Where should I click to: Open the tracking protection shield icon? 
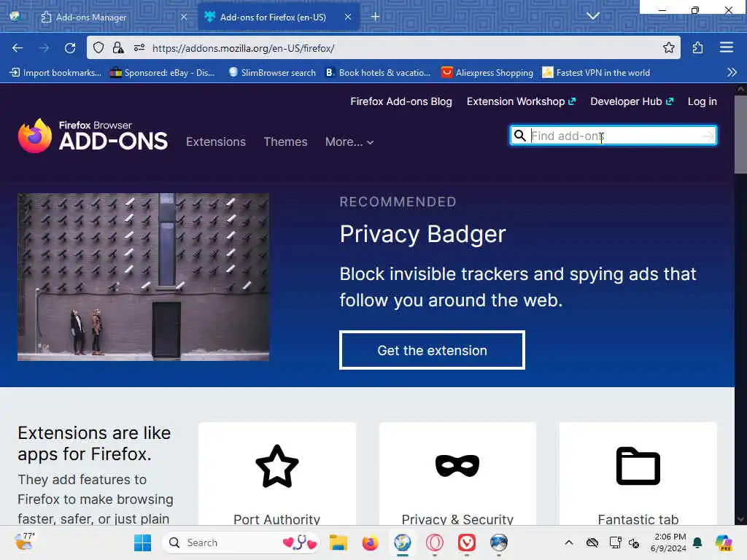[98, 47]
